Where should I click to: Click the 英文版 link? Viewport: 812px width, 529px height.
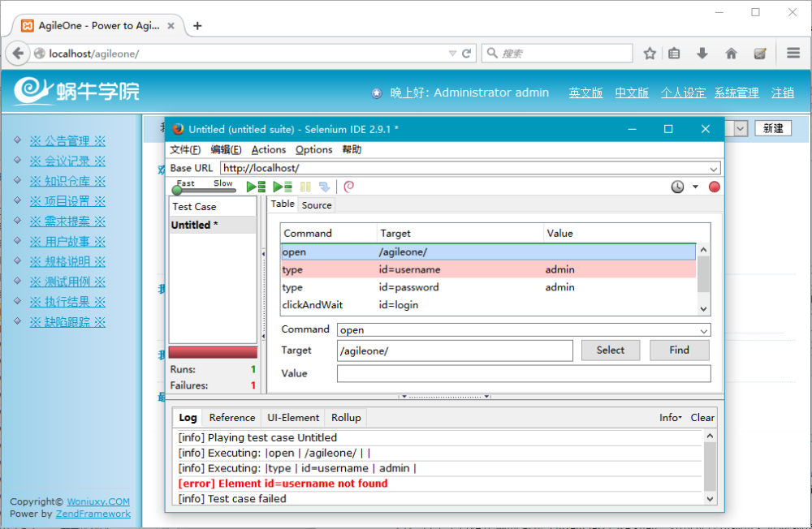[585, 92]
